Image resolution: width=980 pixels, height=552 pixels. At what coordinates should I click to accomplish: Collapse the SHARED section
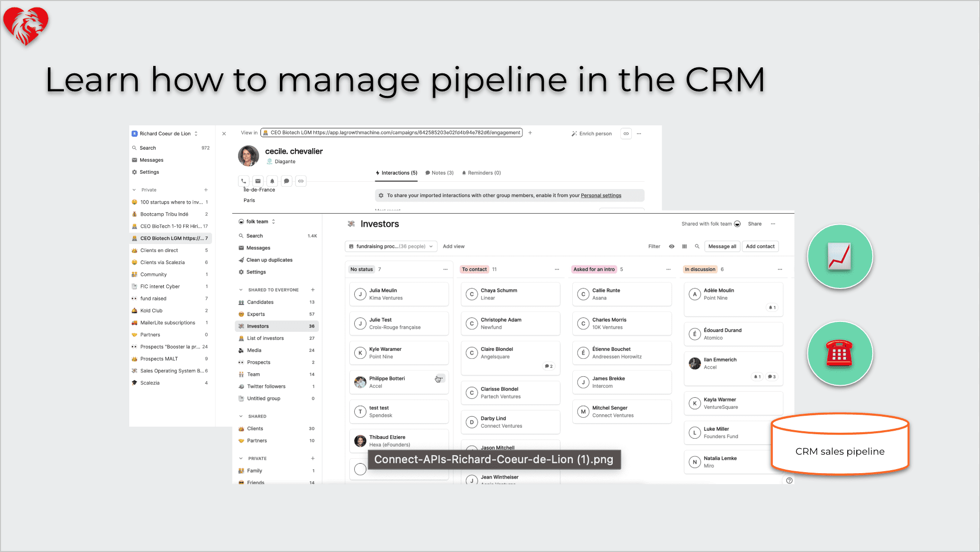(241, 416)
